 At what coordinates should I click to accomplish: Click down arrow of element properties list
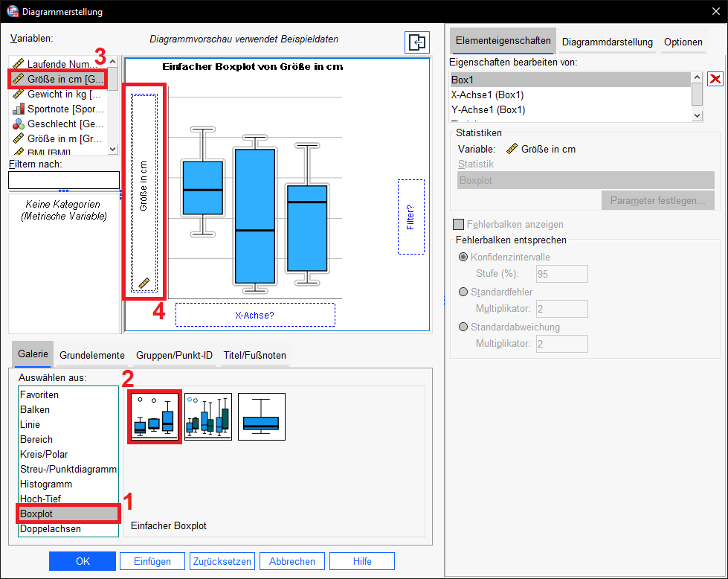tap(697, 115)
